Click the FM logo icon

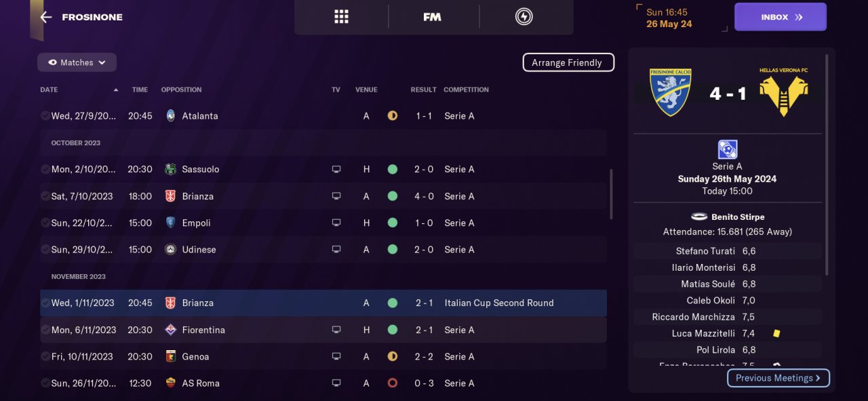point(433,17)
